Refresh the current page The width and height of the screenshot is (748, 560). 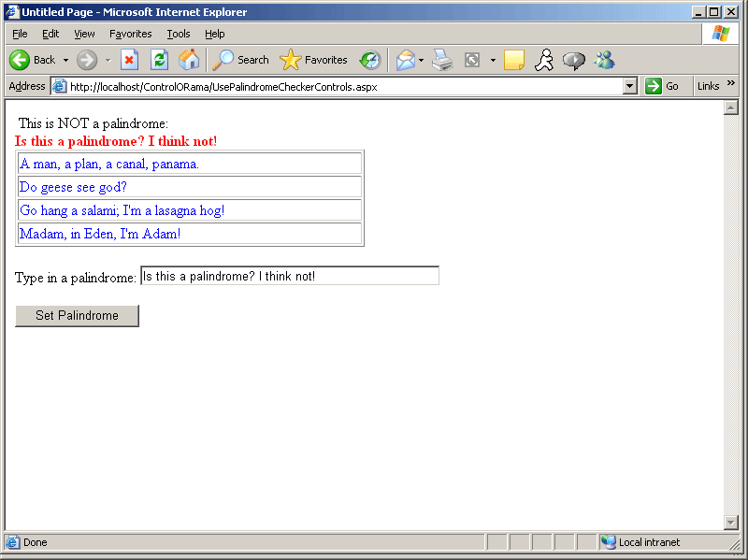(159, 60)
